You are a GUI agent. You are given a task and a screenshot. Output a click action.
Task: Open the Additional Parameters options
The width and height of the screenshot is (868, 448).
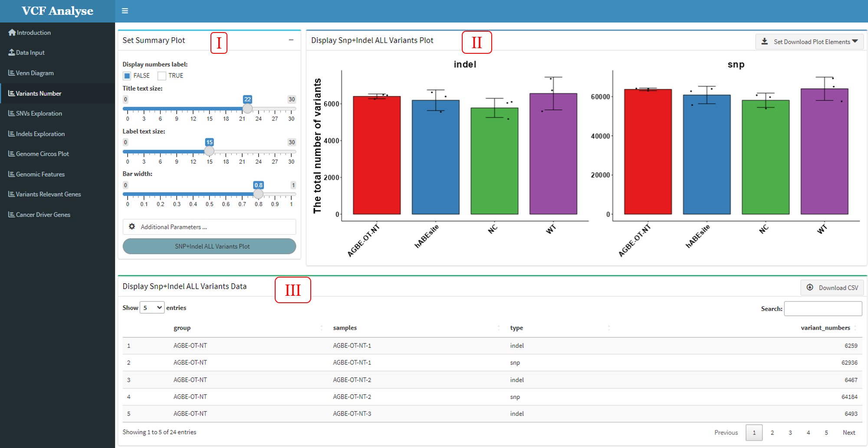209,227
